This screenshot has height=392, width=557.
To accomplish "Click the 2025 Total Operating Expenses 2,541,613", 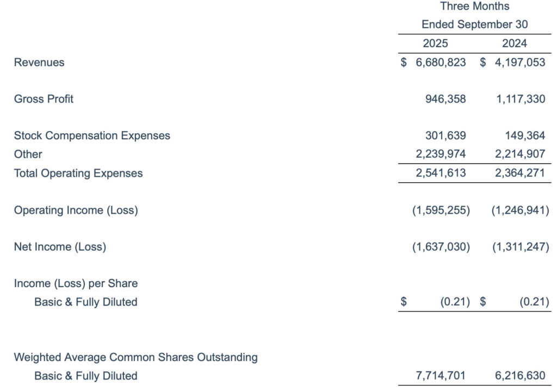I will click(x=441, y=173).
